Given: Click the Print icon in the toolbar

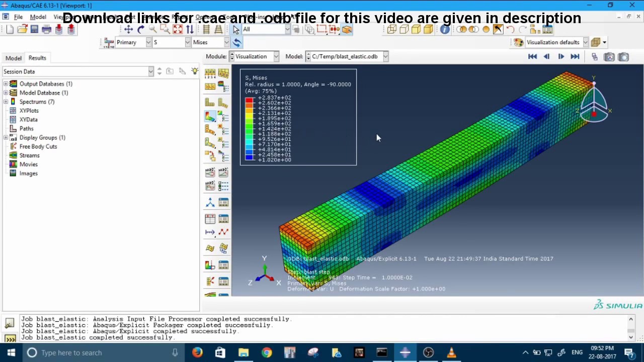Looking at the screenshot, I should point(46,30).
